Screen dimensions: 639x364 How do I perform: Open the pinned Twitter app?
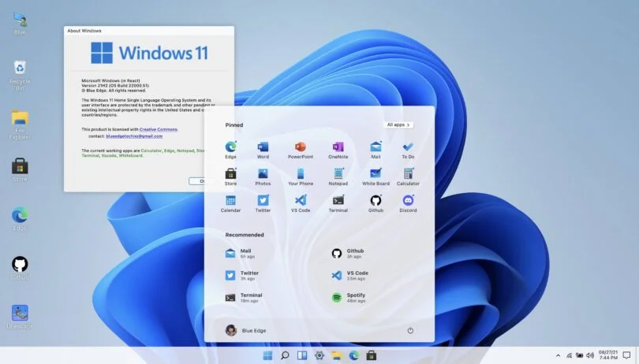(263, 203)
